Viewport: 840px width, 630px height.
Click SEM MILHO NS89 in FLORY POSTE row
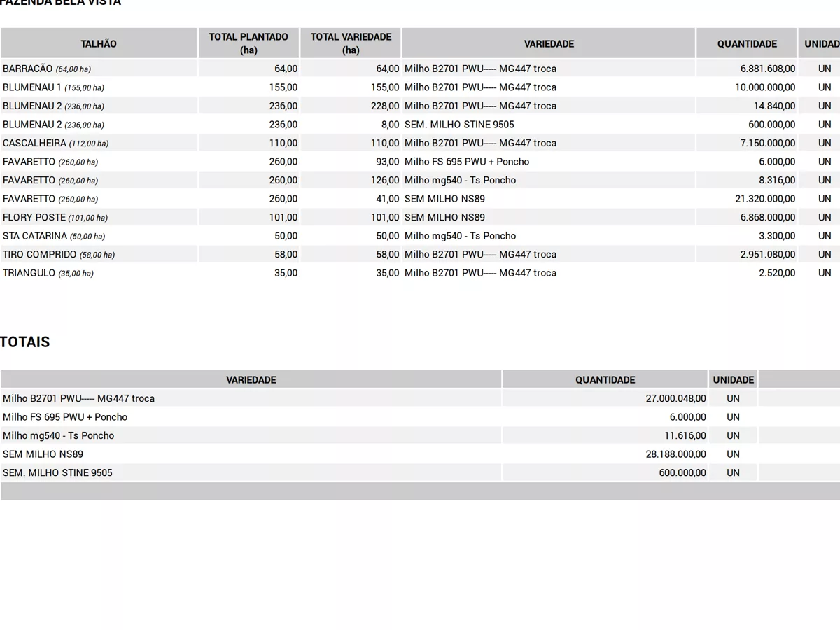pyautogui.click(x=444, y=217)
